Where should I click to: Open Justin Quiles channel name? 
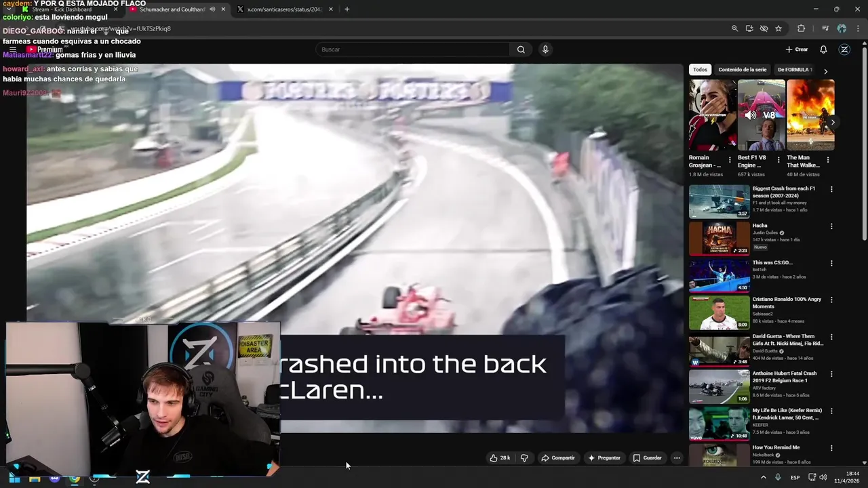pyautogui.click(x=765, y=232)
